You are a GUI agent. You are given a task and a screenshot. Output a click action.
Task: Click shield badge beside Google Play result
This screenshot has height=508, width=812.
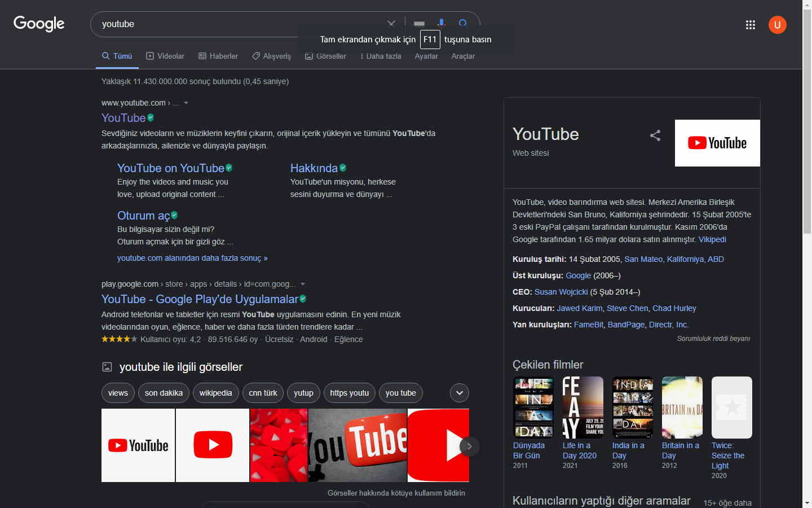303,299
